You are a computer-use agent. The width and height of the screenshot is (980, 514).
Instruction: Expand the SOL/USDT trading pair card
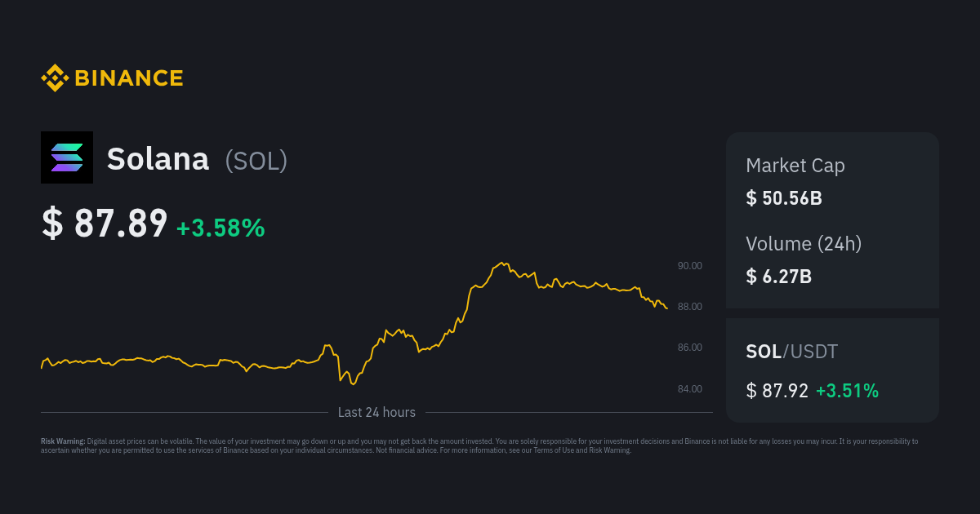tap(831, 370)
